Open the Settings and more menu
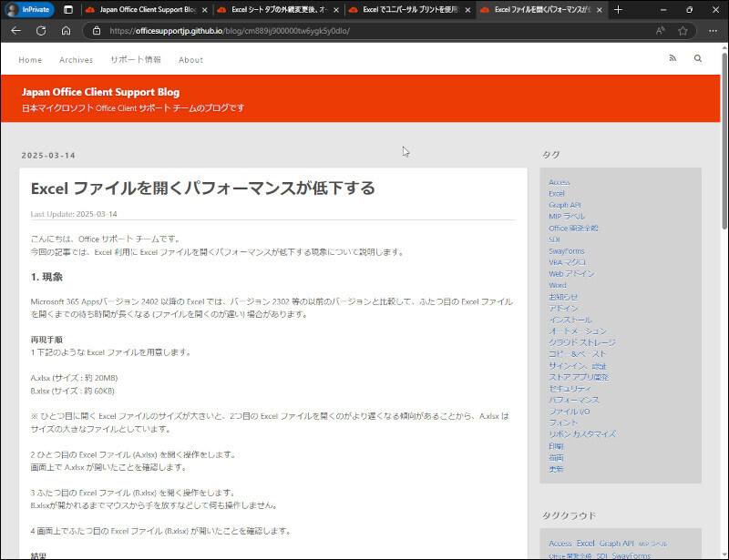Image resolution: width=729 pixels, height=560 pixels. pyautogui.click(x=713, y=31)
